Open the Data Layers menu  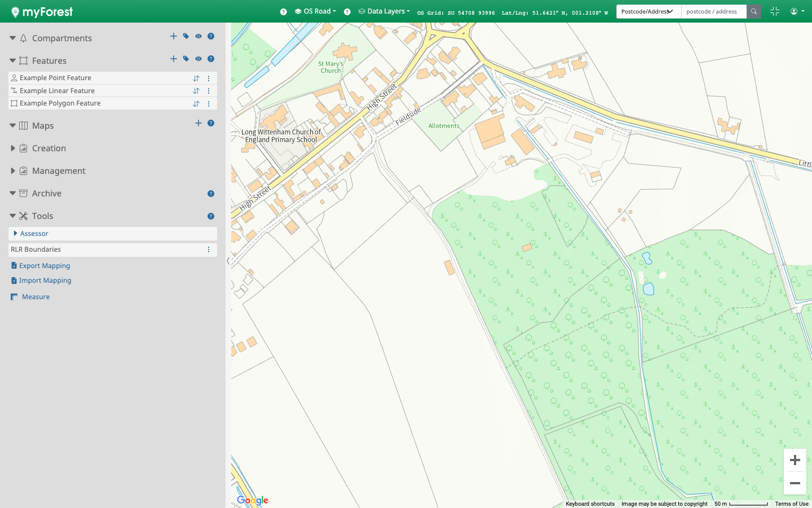point(385,11)
